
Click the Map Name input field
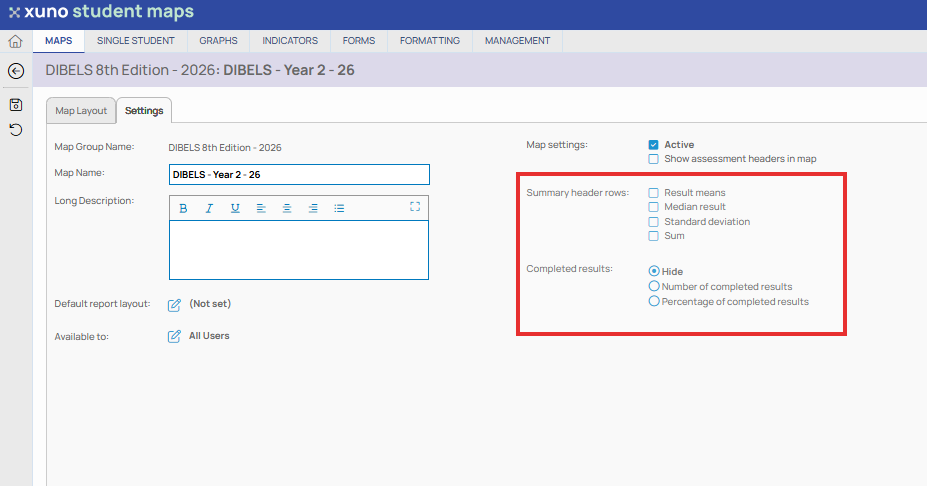(299, 174)
